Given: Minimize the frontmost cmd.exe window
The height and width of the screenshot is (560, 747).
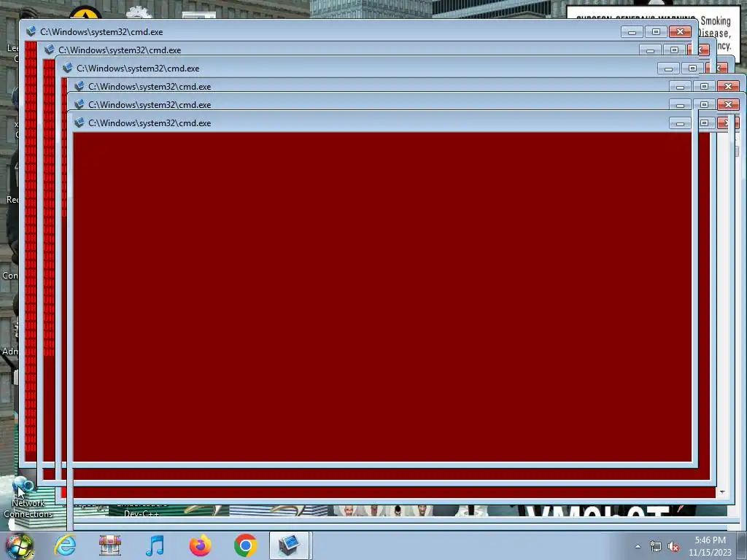Looking at the screenshot, I should pyautogui.click(x=680, y=123).
